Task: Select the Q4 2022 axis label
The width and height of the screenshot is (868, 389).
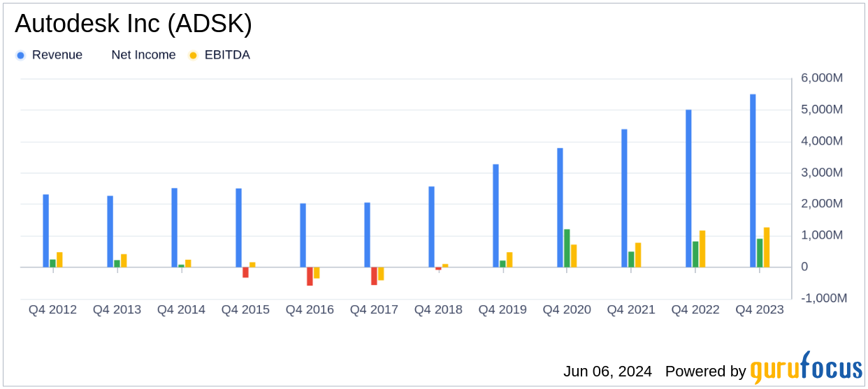Action: click(x=695, y=309)
